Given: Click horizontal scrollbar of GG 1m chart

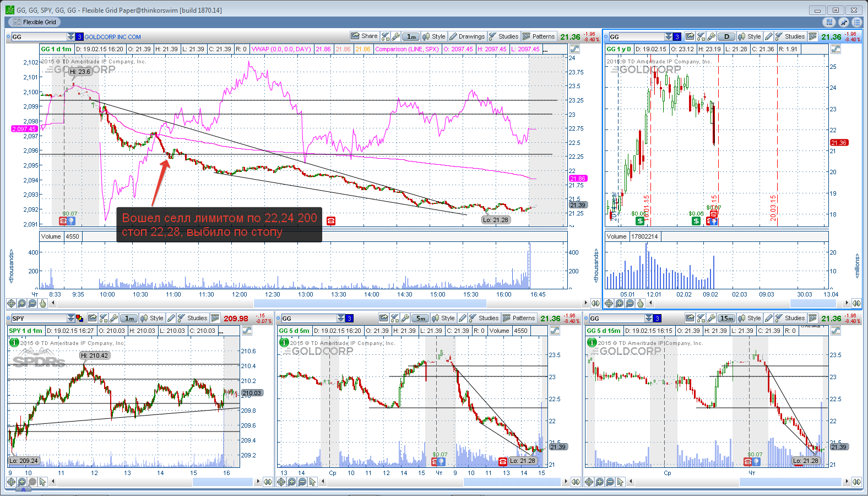Looking at the screenshot, I should click(x=370, y=303).
